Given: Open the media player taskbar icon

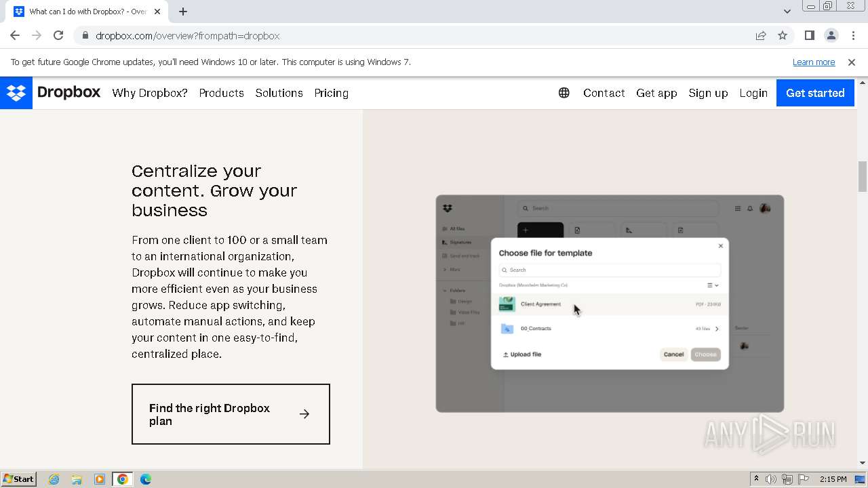Looking at the screenshot, I should pos(100,479).
